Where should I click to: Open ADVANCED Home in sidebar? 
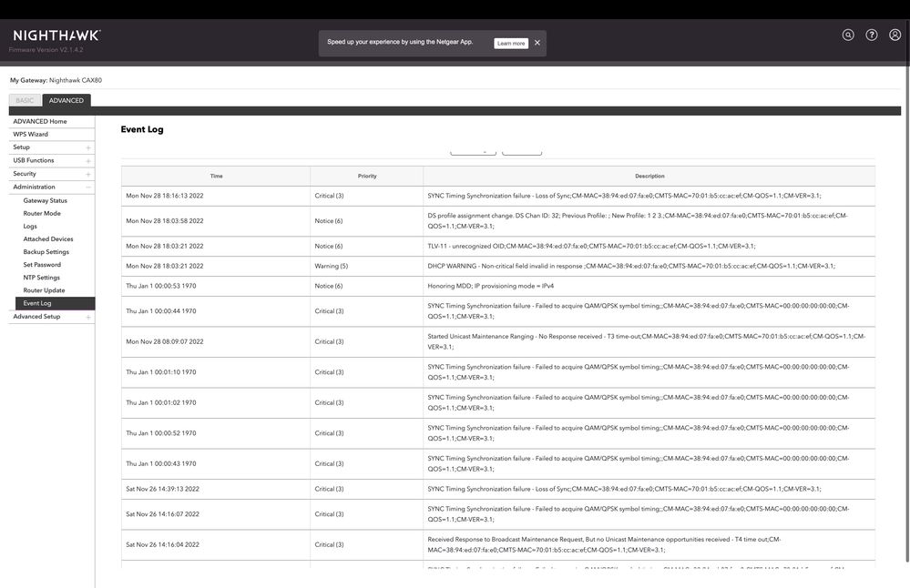click(40, 121)
